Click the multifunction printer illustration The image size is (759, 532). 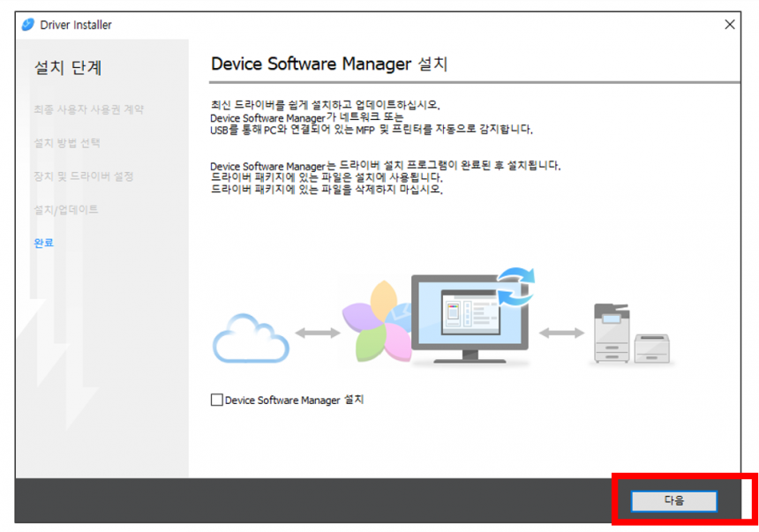612,333
